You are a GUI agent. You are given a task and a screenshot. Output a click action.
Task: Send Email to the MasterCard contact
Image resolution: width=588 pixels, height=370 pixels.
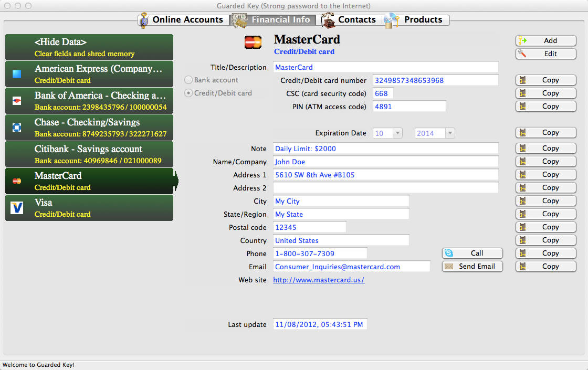point(472,266)
